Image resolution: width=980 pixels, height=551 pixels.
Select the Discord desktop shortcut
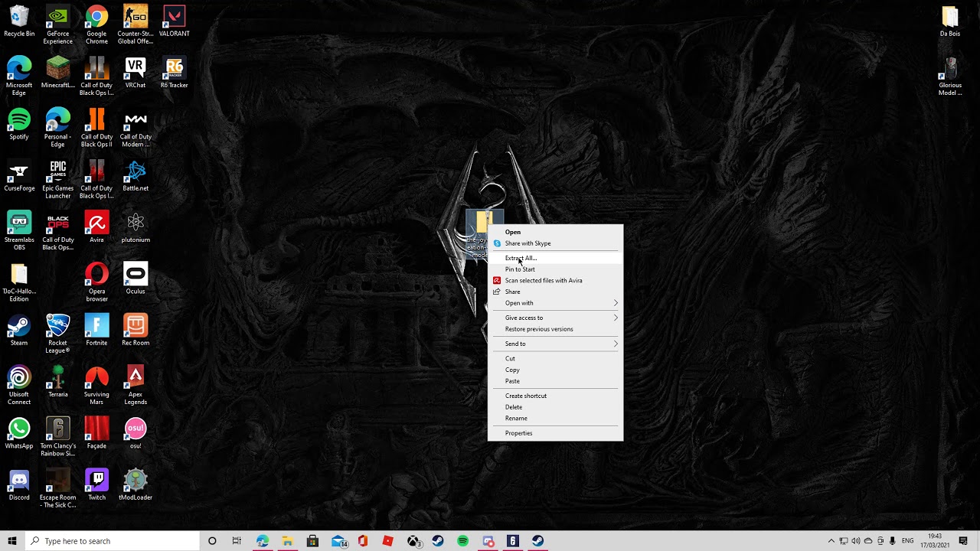pyautogui.click(x=19, y=484)
